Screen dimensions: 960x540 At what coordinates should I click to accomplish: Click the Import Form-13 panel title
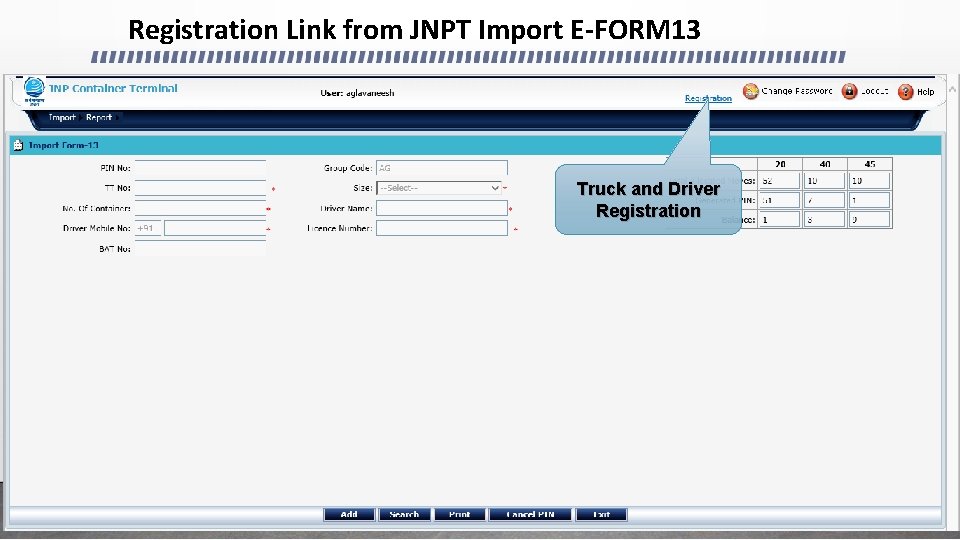tap(64, 145)
